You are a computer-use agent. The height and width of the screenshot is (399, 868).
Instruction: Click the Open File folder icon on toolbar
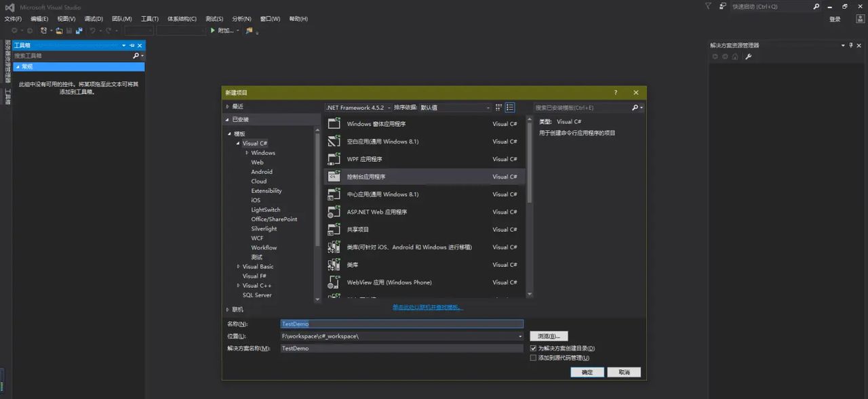pos(58,30)
